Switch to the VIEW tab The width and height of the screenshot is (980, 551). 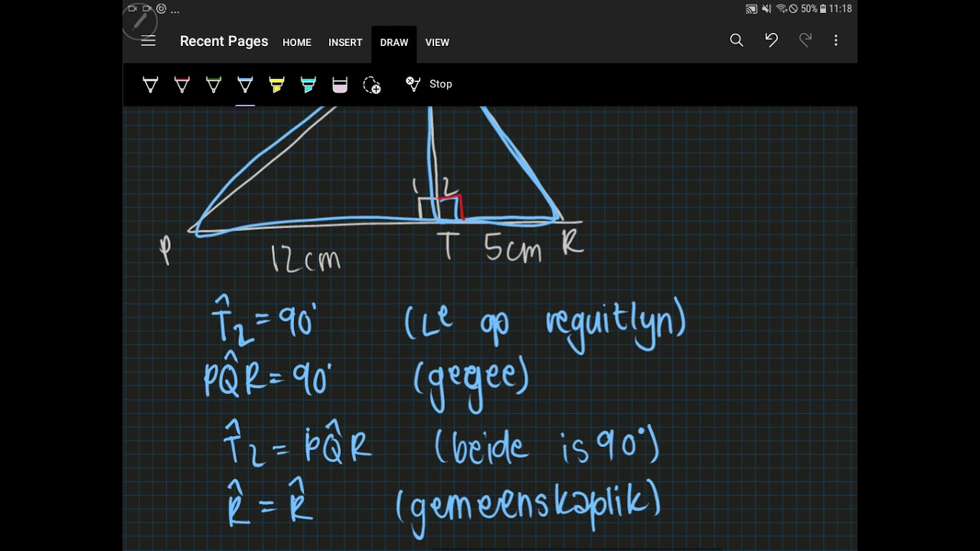click(437, 43)
